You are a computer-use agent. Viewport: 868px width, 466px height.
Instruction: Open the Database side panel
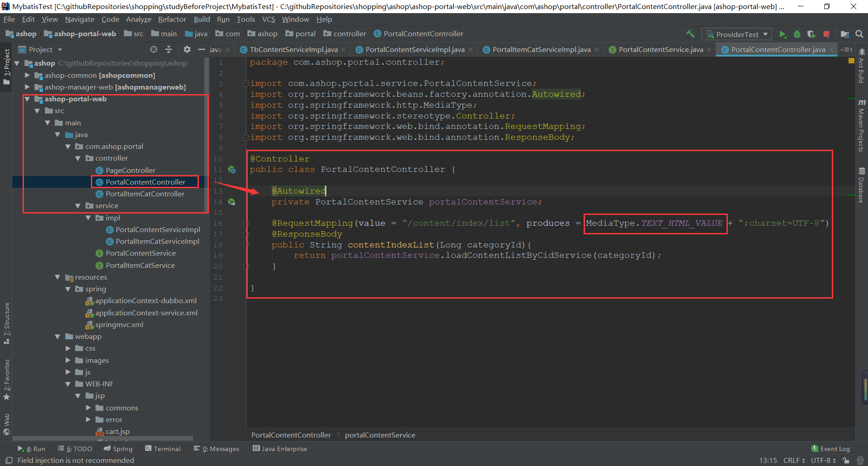(x=862, y=185)
